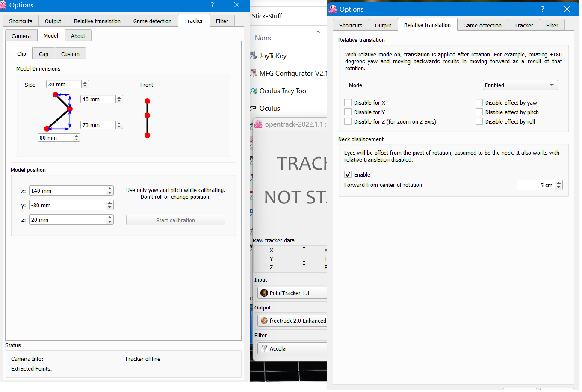Select the JoyToKey file name
Screen dimensions: 582x392
(x=273, y=56)
